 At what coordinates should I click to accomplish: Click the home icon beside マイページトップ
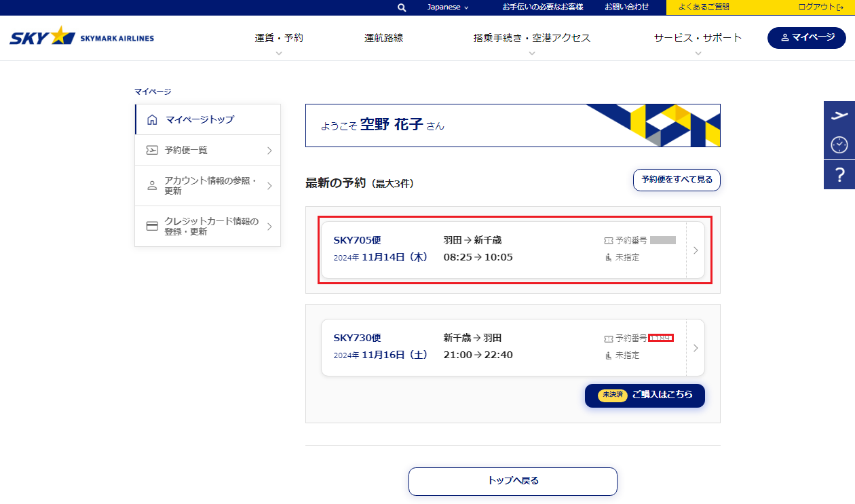(152, 119)
